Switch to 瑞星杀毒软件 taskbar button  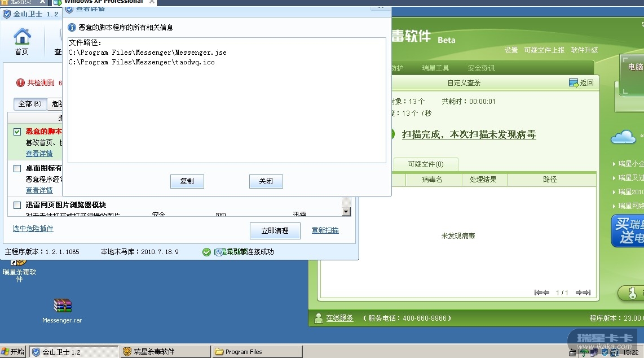pos(166,352)
